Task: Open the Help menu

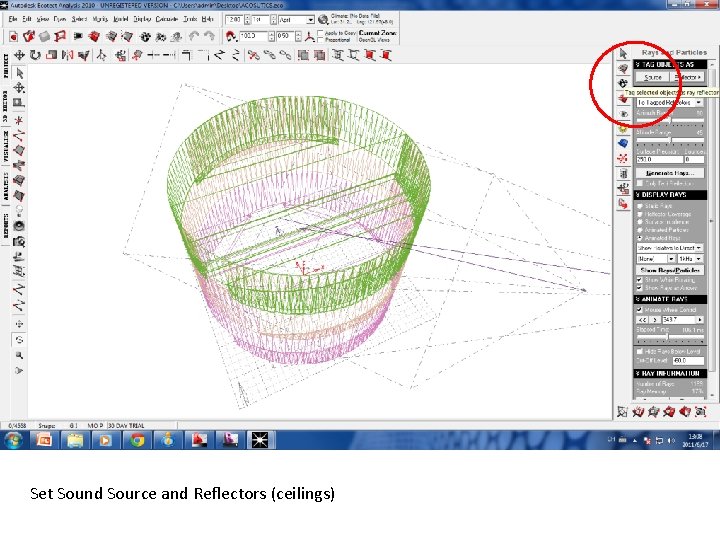Action: (208, 19)
